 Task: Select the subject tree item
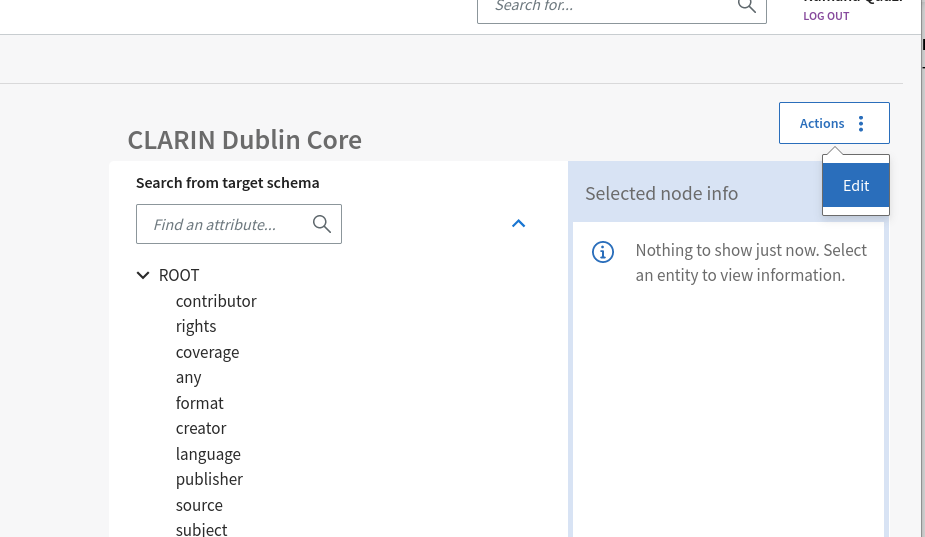201,529
